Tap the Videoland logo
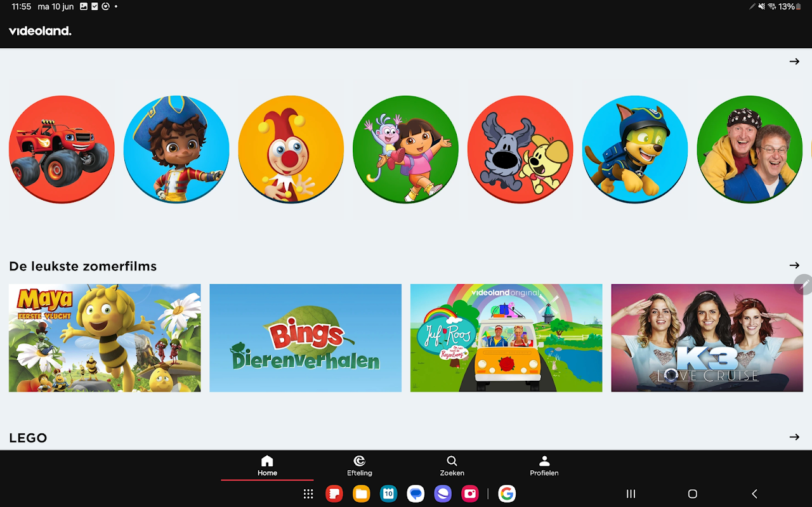This screenshot has width=812, height=507. pos(40,31)
